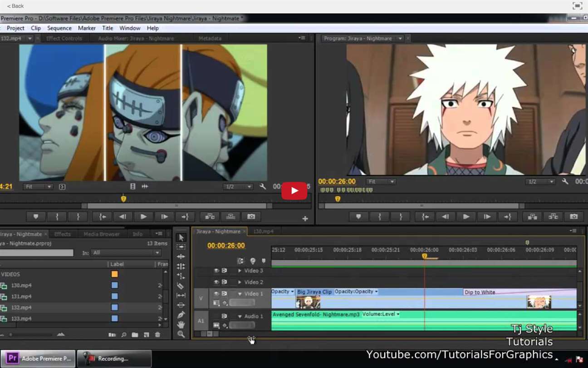Click the trash Clear icon in Project panel

pyautogui.click(x=157, y=335)
